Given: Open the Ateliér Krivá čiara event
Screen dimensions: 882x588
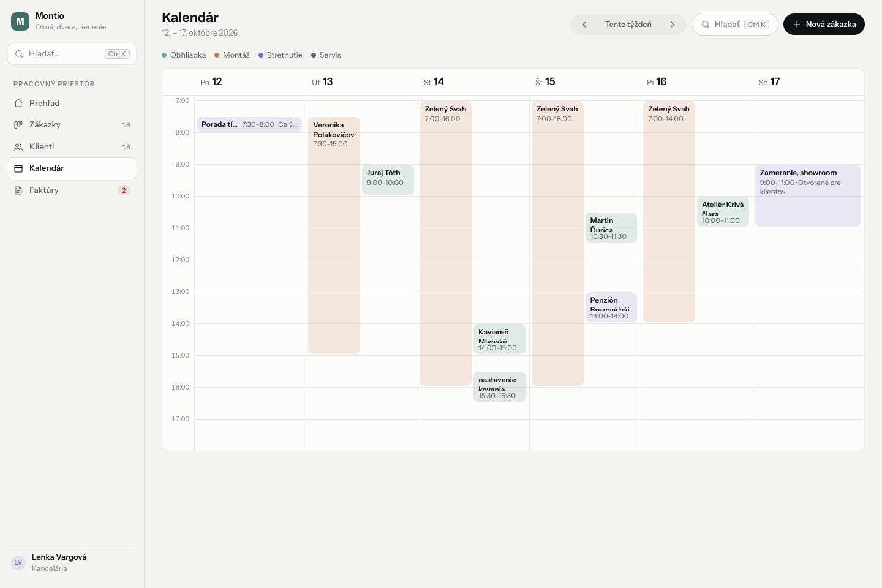Looking at the screenshot, I should 723,211.
